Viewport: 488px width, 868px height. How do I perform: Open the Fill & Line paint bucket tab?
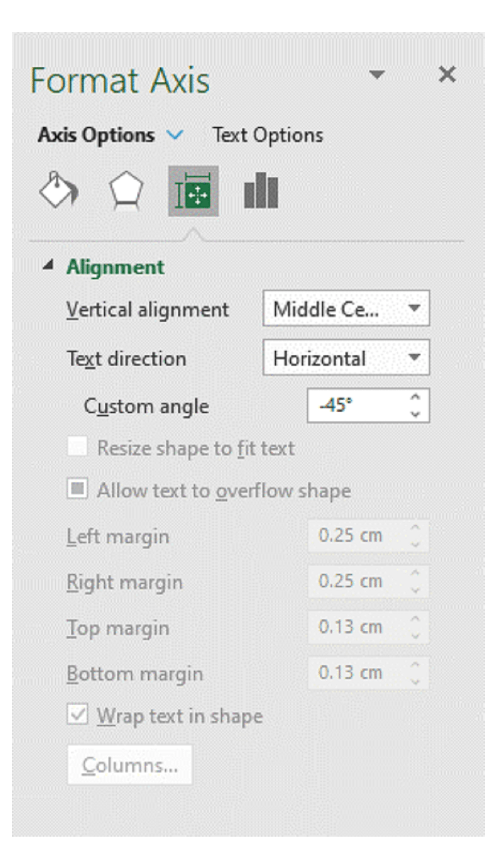58,190
